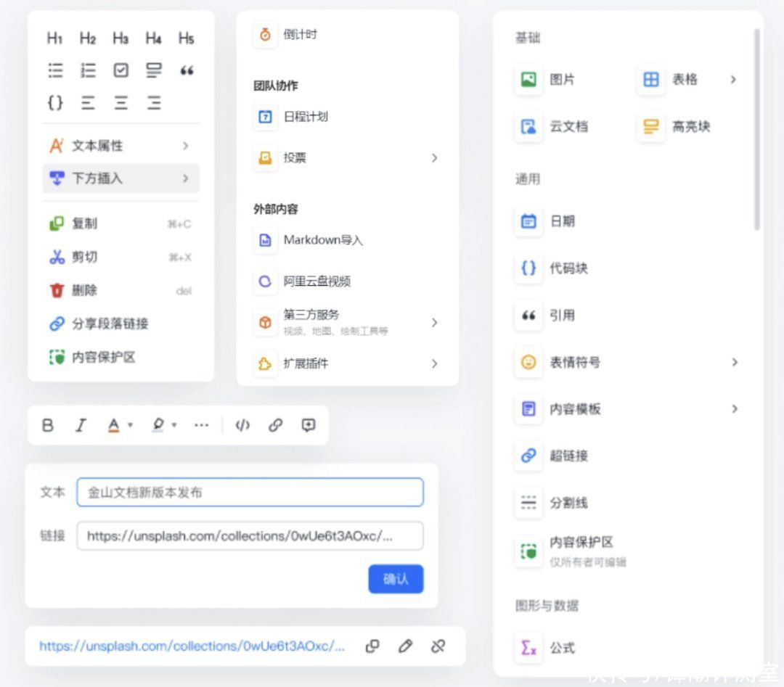The width and height of the screenshot is (784, 687).
Task: Align text left
Action: [x=88, y=103]
